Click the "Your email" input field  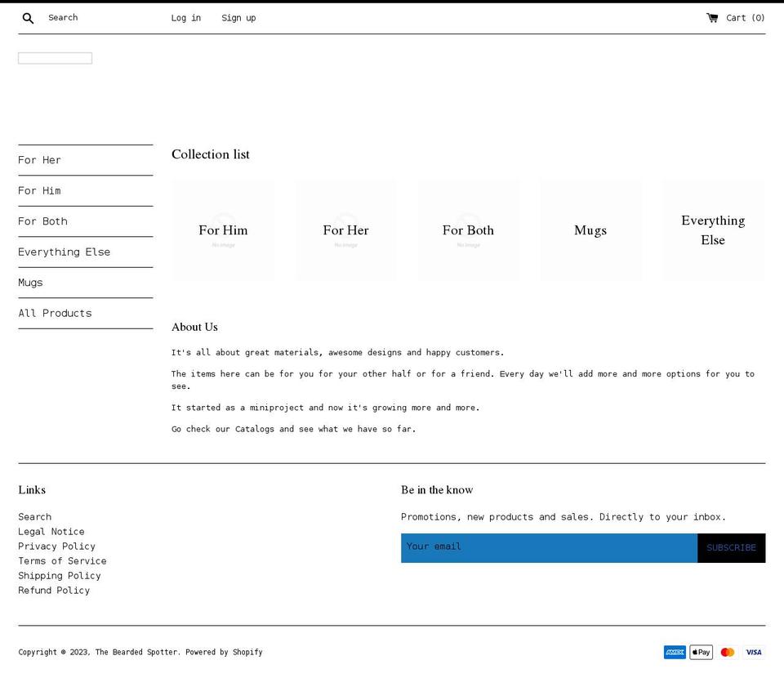549,547
